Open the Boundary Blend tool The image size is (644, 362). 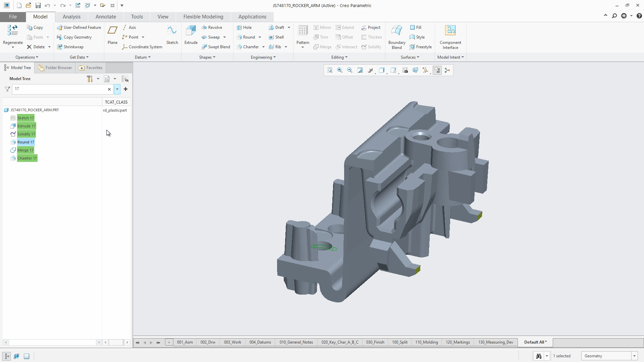click(x=397, y=37)
